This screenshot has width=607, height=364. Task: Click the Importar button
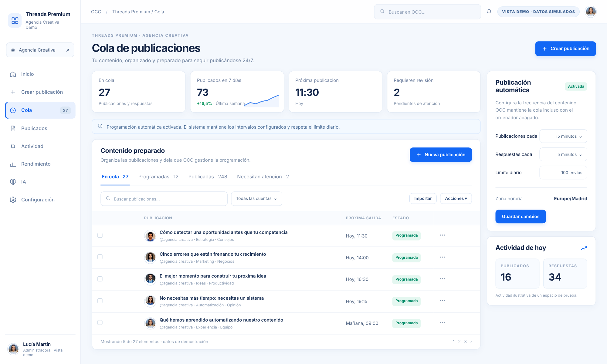[x=423, y=199]
